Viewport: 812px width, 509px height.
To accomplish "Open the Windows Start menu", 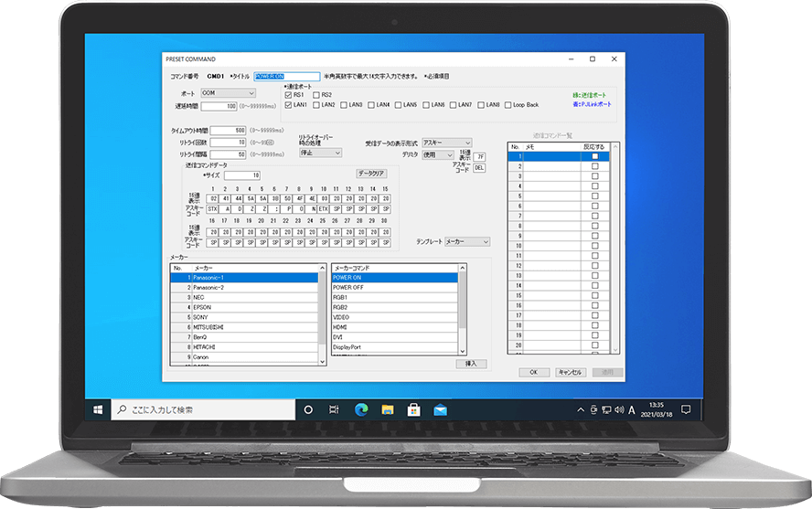I will point(97,409).
